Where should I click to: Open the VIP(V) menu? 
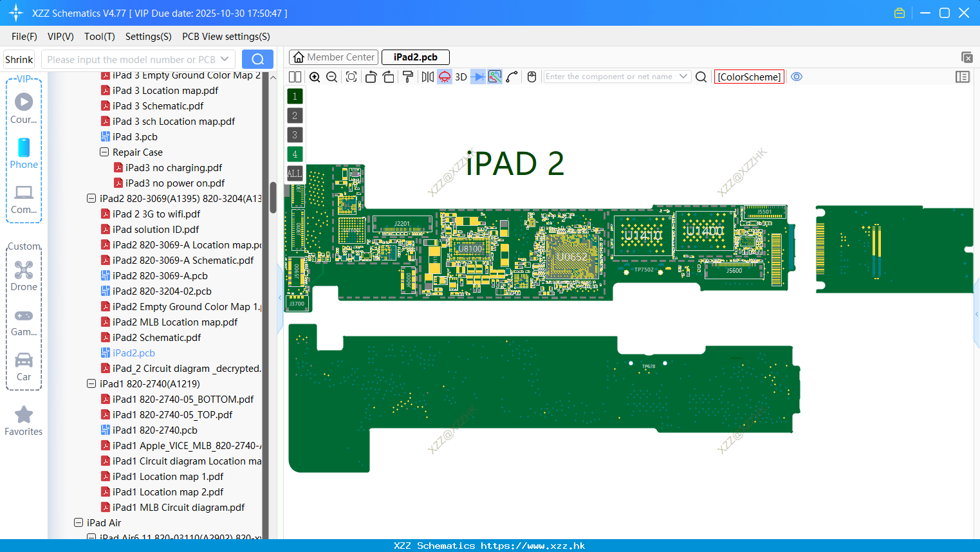coord(60,37)
